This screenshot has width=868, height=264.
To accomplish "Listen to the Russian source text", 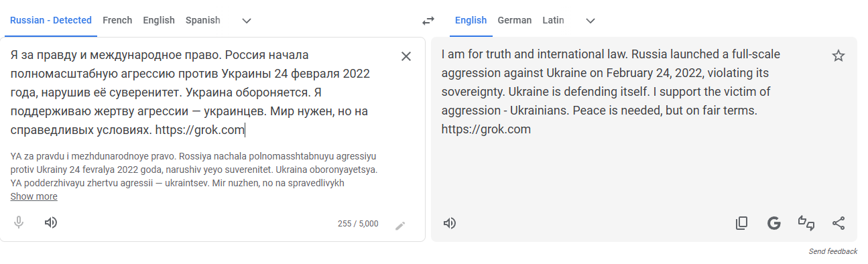I will [51, 222].
